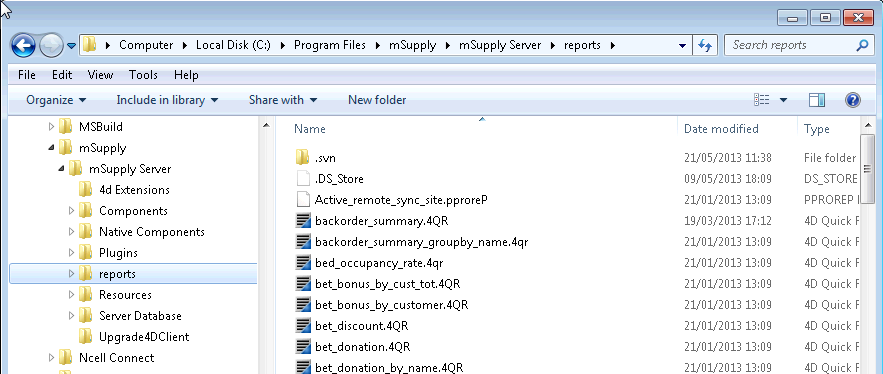Click the Refresh icon beside address bar
883x374 pixels.
[x=705, y=46]
